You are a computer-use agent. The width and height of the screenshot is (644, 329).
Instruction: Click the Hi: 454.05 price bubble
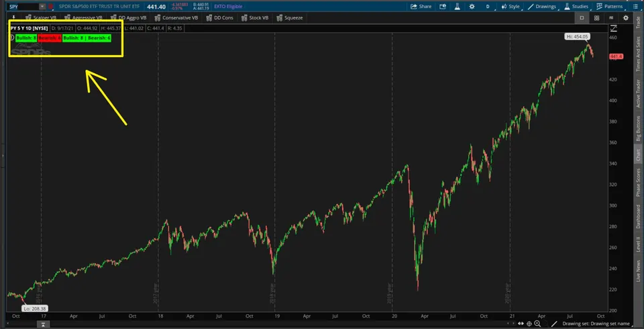coord(578,37)
